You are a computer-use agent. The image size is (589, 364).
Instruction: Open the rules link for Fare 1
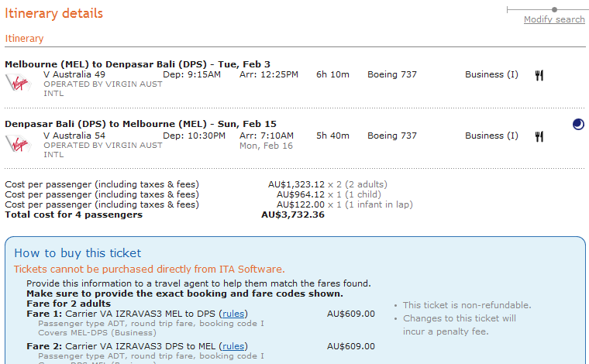pos(233,314)
